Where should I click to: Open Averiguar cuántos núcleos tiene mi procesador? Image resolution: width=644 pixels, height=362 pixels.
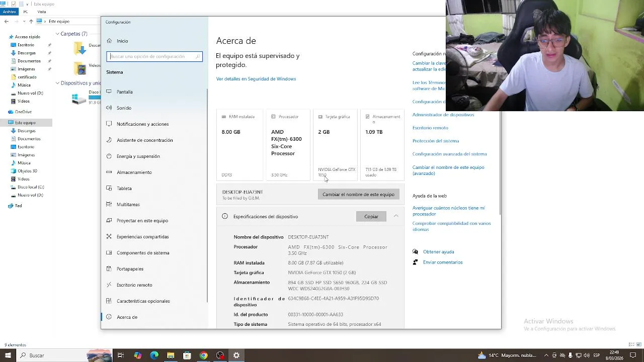[x=449, y=211]
